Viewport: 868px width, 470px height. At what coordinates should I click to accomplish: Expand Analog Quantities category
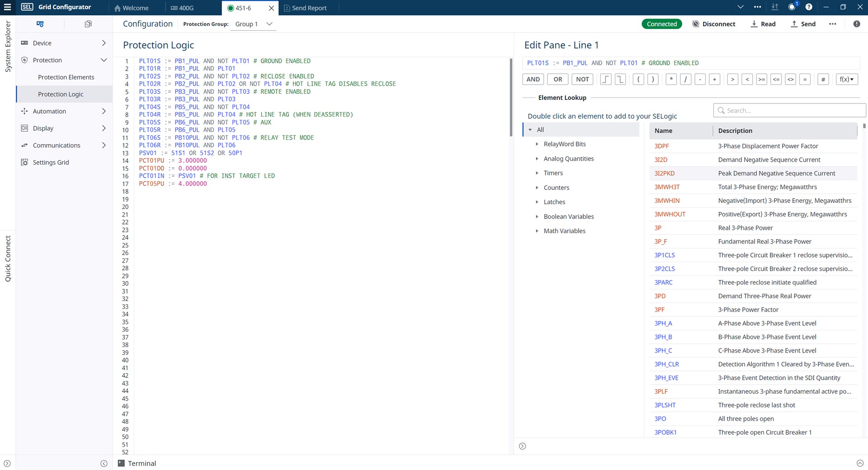(537, 159)
